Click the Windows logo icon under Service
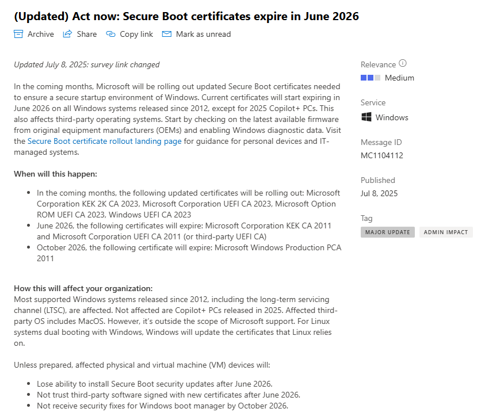Viewport: 504px width, 420px height. (x=366, y=117)
